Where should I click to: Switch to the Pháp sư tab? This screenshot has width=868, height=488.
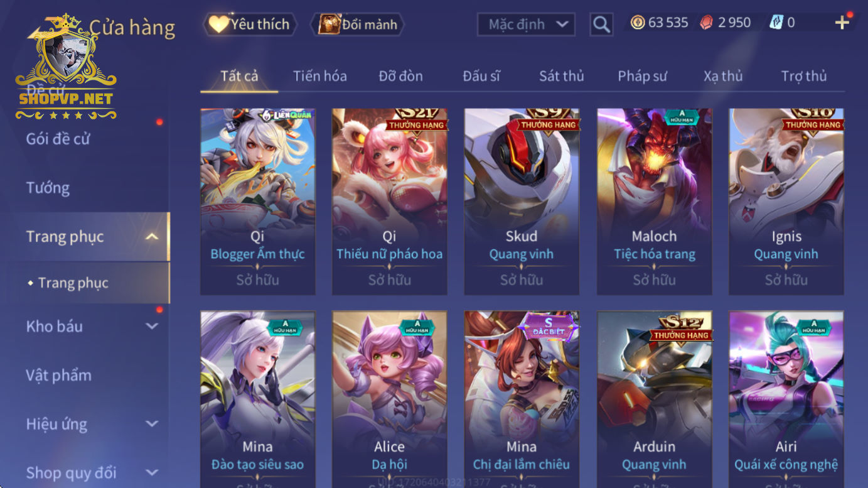point(642,76)
